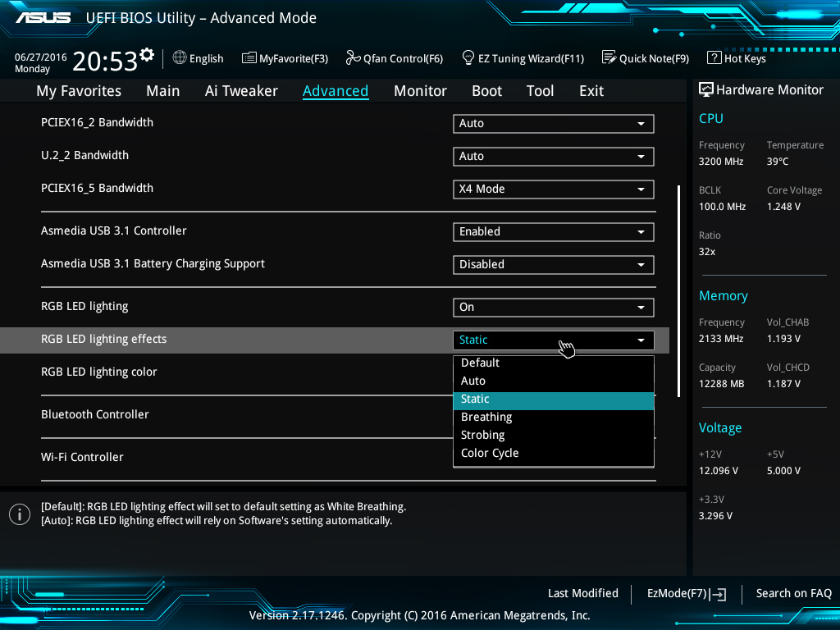
Task: Show the Hot Keys help
Action: (x=737, y=58)
